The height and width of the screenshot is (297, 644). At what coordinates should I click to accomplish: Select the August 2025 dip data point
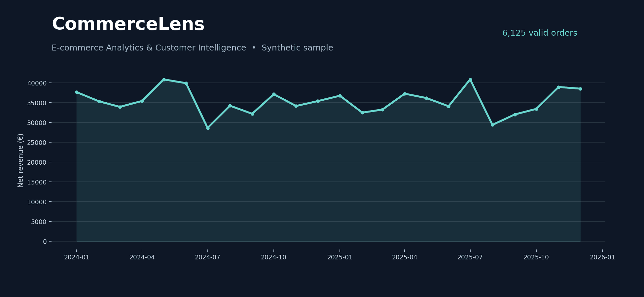click(x=492, y=125)
